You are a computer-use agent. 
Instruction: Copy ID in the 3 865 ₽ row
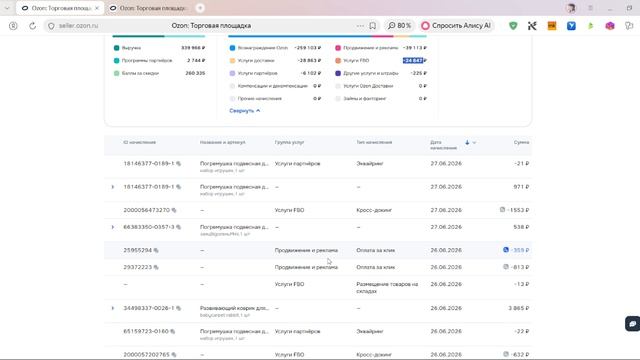click(178, 308)
